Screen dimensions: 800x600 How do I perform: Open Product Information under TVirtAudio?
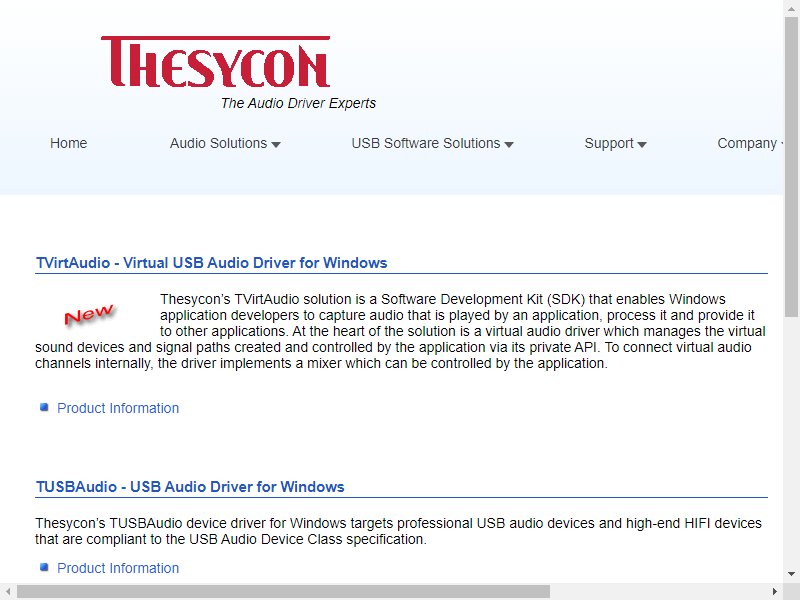click(x=118, y=408)
